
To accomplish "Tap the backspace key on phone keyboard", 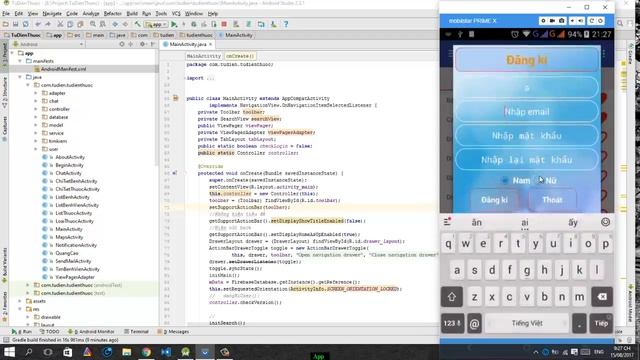I will [x=602, y=297].
